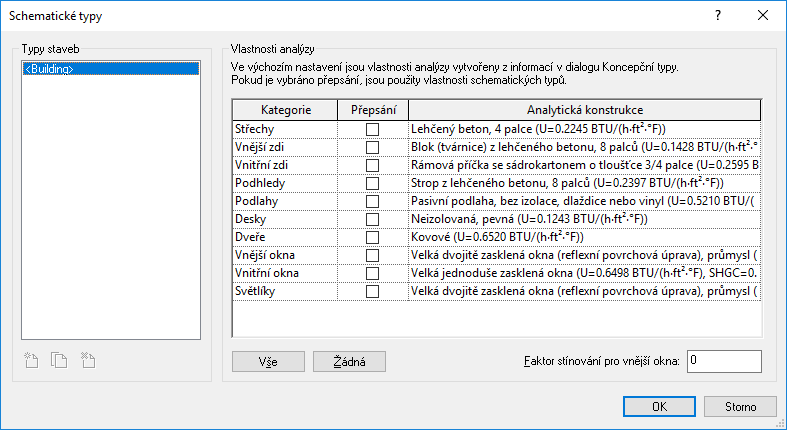Click the duplicate building type icon
Image resolution: width=787 pixels, height=430 pixels.
[x=59, y=361]
